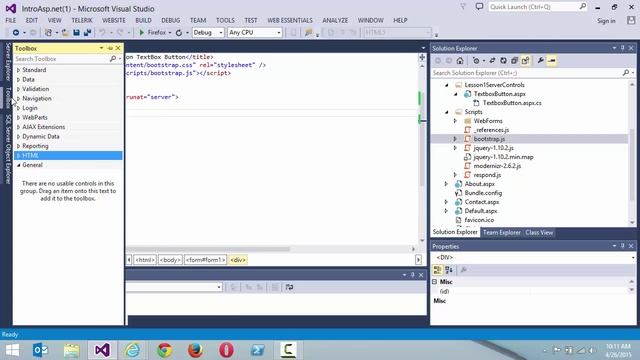Select the <html> breadcrumb tag
The image size is (640, 360).
click(x=145, y=260)
